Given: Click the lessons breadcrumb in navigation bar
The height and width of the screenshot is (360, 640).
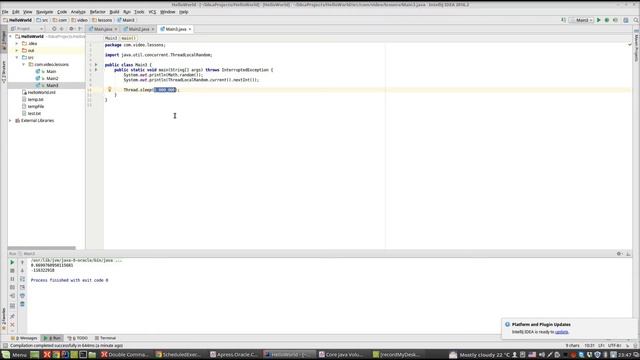Looking at the screenshot, I should click(102, 20).
